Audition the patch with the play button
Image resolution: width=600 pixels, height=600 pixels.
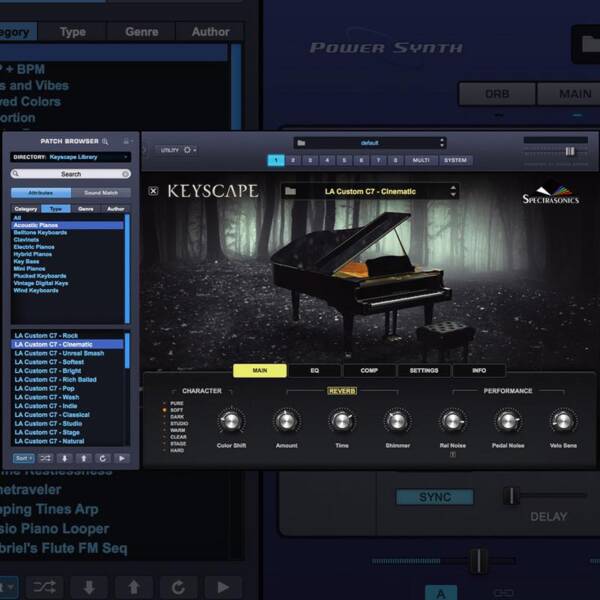122,458
